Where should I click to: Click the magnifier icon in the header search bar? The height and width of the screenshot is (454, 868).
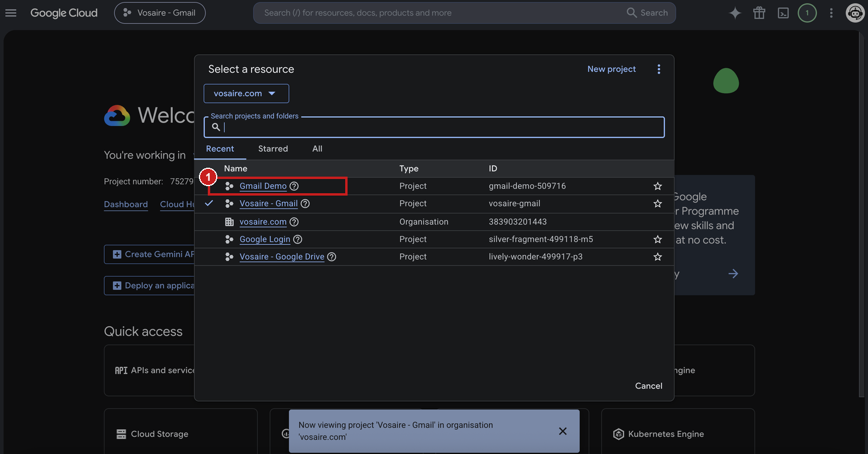[632, 12]
